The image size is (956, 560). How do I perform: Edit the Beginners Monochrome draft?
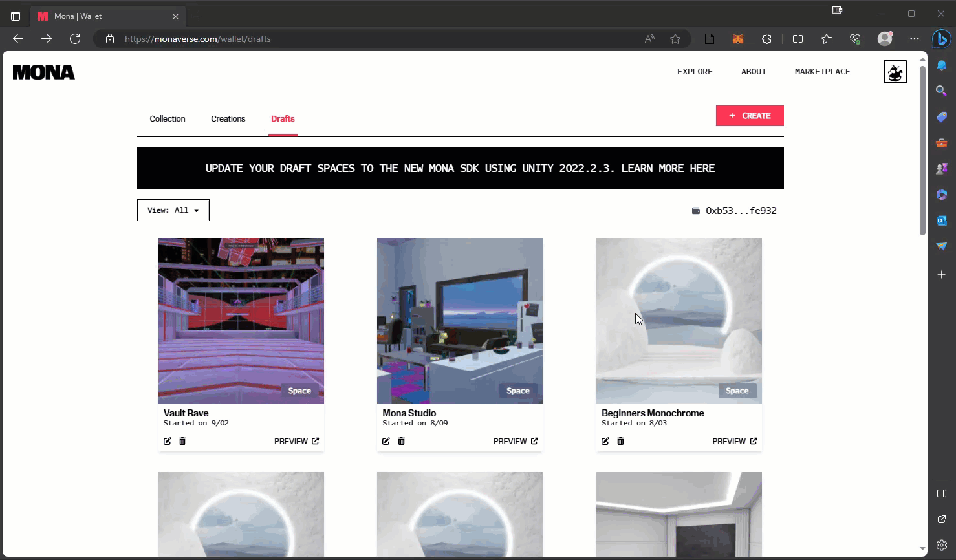(605, 441)
